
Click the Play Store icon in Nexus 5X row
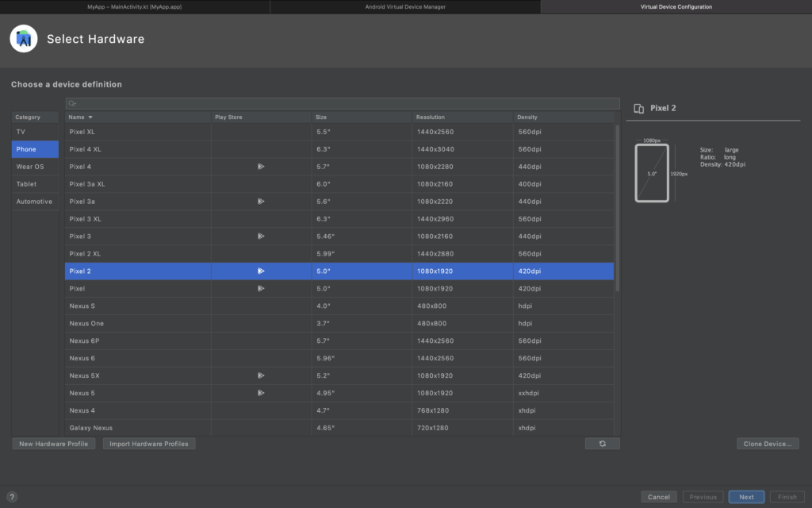pos(261,375)
